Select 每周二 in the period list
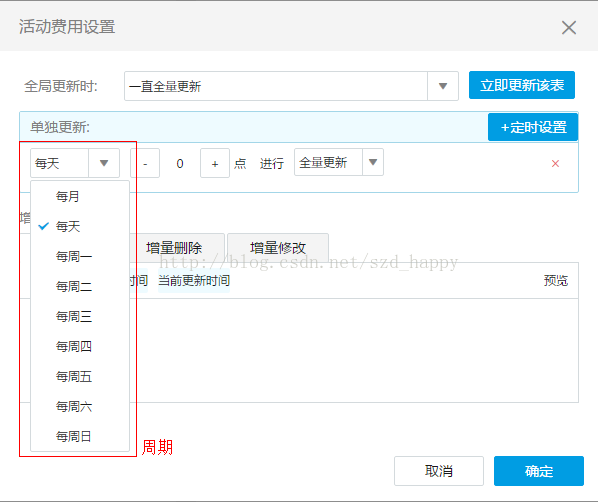Image resolution: width=598 pixels, height=502 pixels. [x=80, y=286]
